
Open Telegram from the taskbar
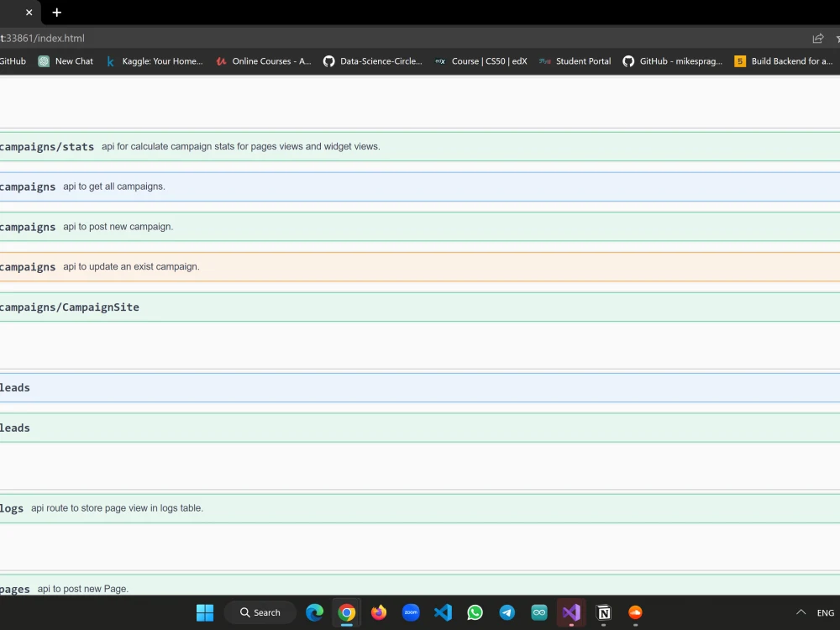[507, 612]
